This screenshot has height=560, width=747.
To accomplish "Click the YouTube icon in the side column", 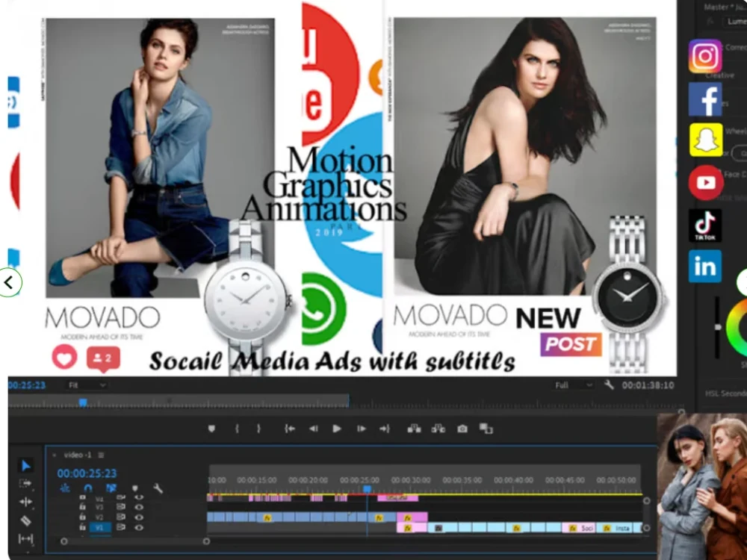I will point(706,182).
